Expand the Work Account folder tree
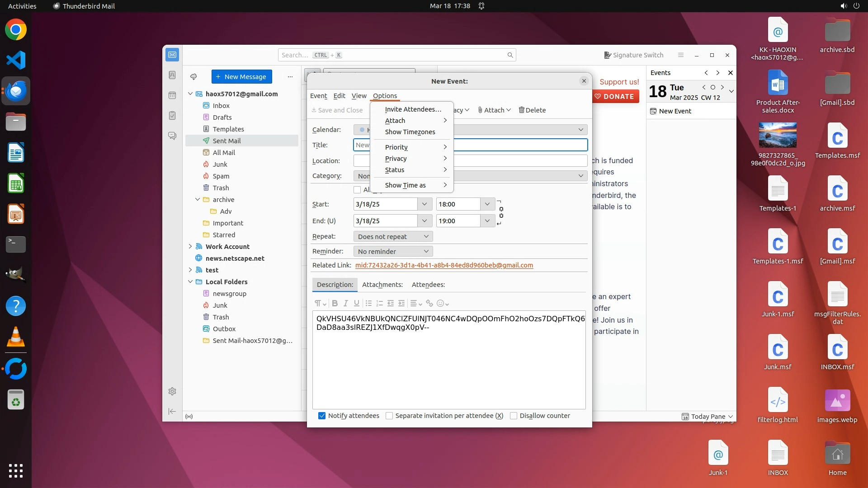868x488 pixels. [x=190, y=247]
